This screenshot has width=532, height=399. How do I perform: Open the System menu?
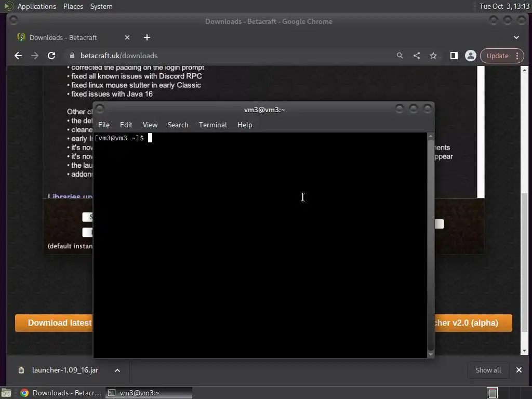point(101,6)
